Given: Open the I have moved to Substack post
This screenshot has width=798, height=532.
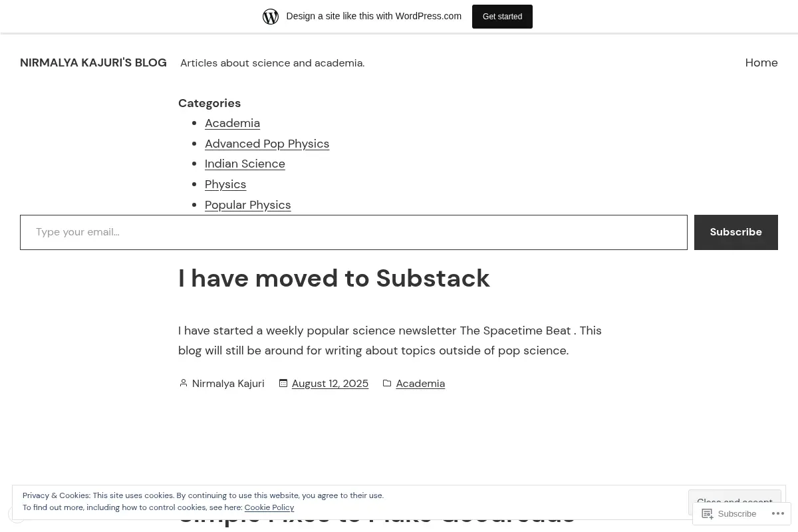Looking at the screenshot, I should (x=334, y=278).
